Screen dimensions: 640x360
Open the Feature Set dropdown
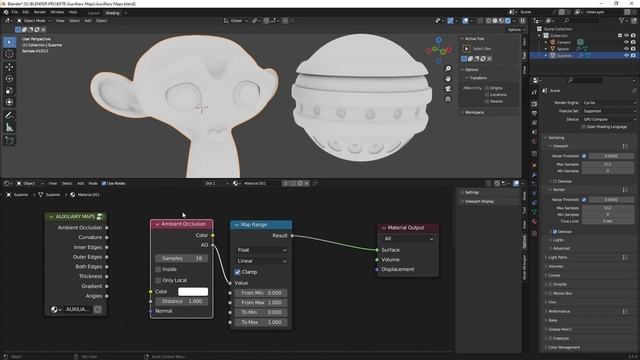coord(609,111)
